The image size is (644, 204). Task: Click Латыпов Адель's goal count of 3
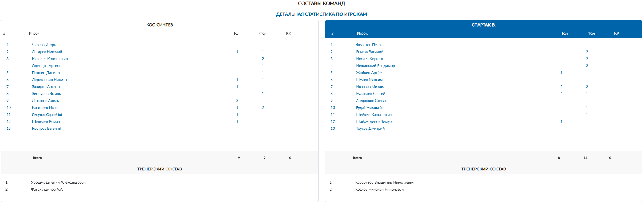click(237, 101)
